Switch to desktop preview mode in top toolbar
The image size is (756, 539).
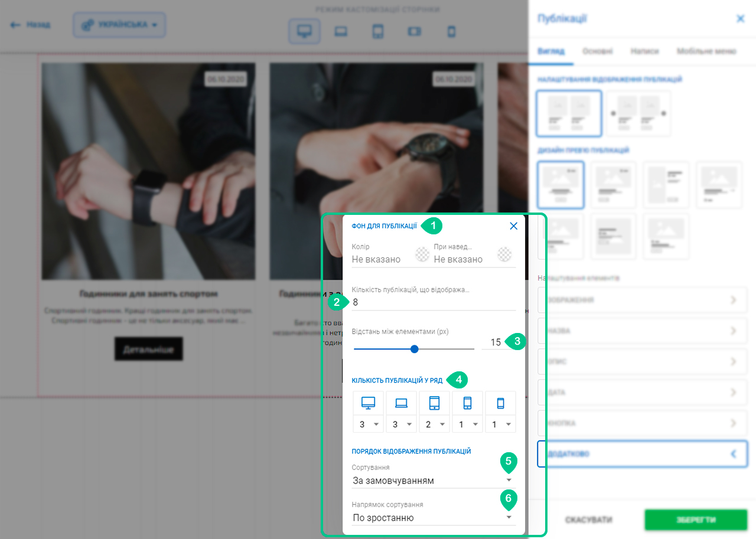point(304,31)
